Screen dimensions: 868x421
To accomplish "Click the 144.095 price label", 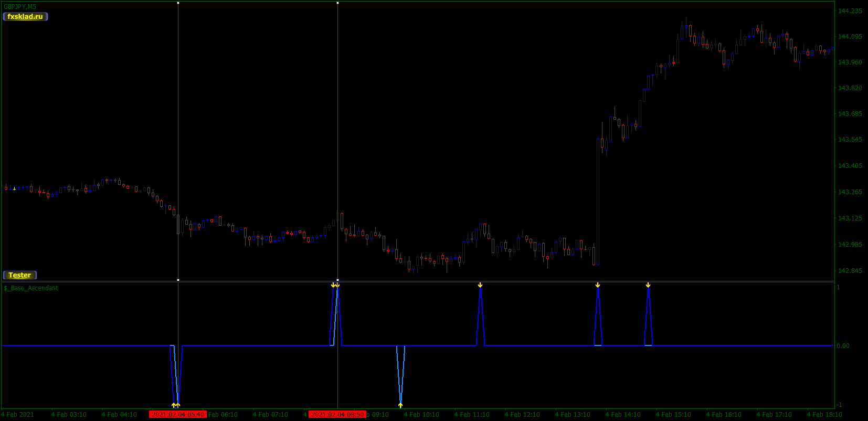I will point(850,37).
